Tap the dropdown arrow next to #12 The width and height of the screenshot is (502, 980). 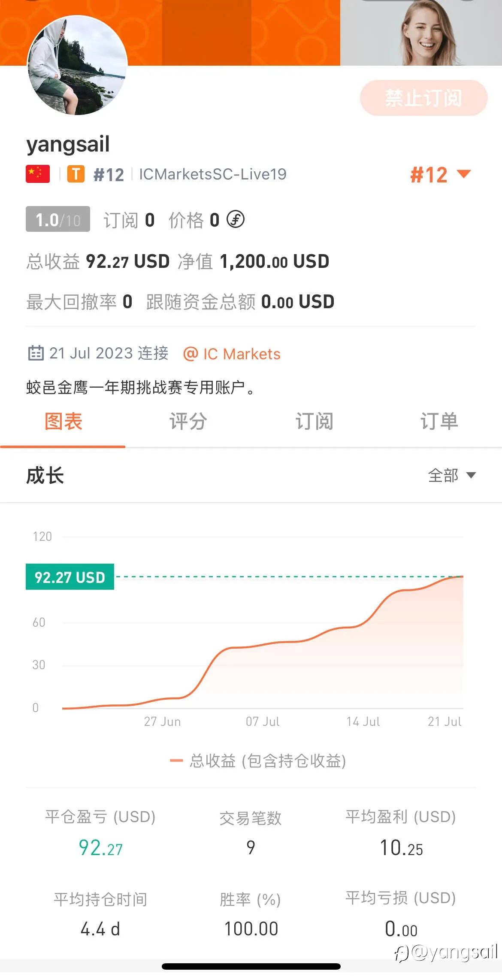point(464,174)
